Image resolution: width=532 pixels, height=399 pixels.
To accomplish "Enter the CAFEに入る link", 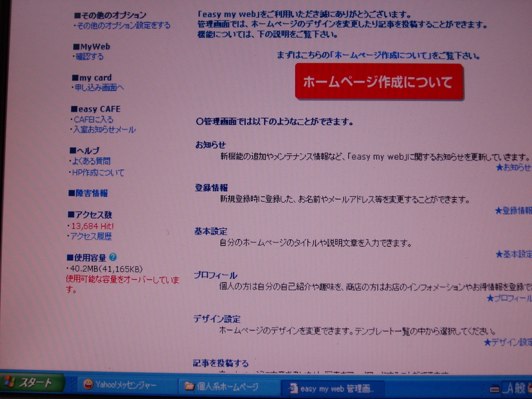I will (94, 119).
